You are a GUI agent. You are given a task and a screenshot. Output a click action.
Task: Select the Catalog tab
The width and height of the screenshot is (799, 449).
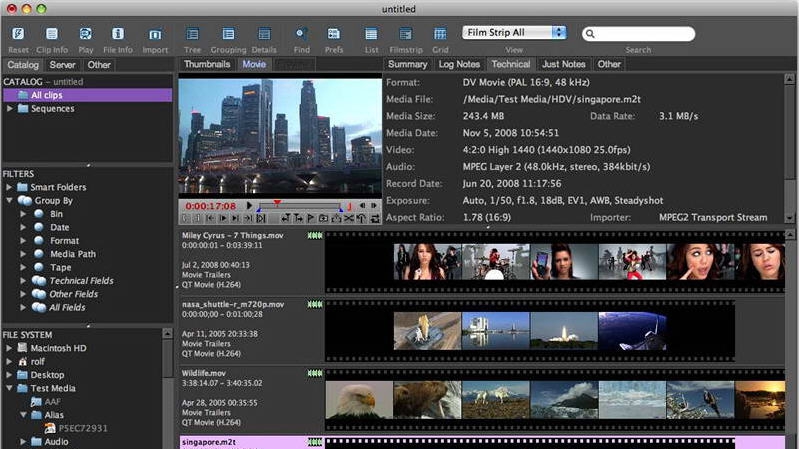pyautogui.click(x=22, y=65)
